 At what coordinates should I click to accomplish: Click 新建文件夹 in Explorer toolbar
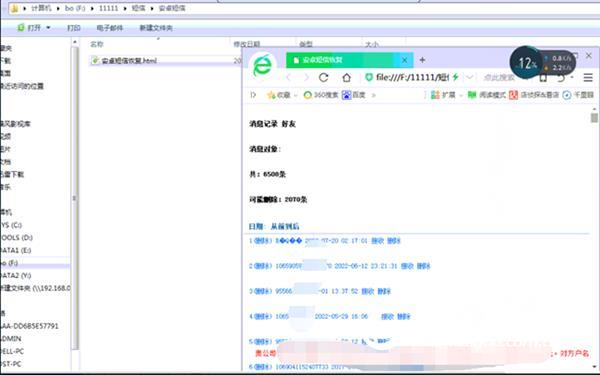156,28
